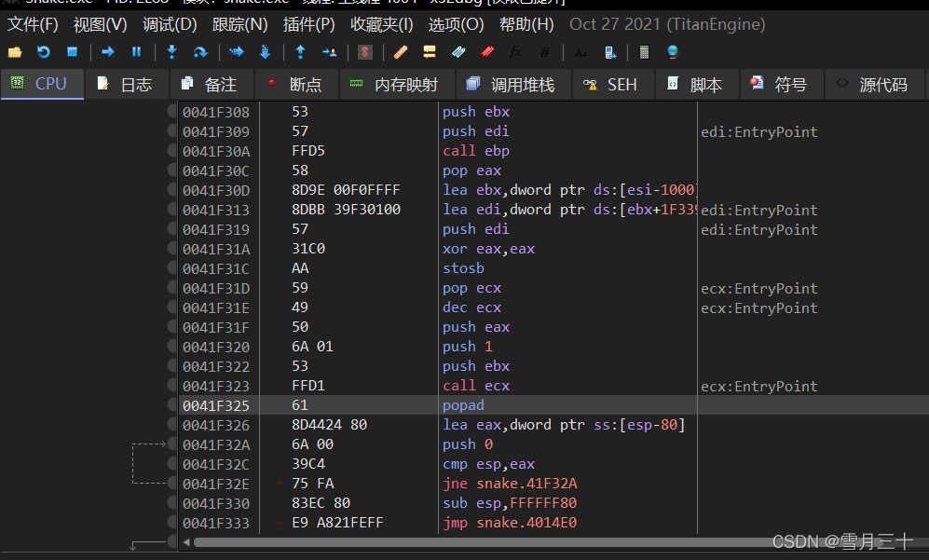Viewport: 929px width, 560px height.
Task: Switch to the 内存映射 memory map tab
Action: pos(397,84)
